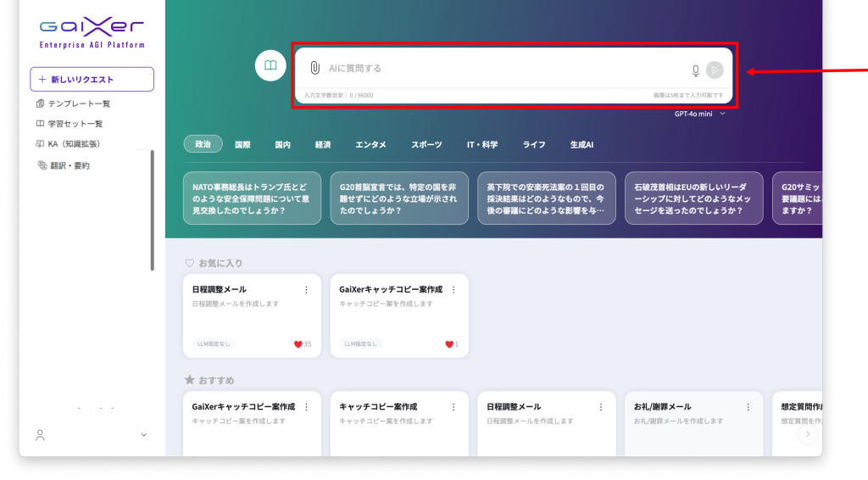This screenshot has height=480, width=868.
Task: Click the paperclip attachment icon
Action: pyautogui.click(x=314, y=68)
